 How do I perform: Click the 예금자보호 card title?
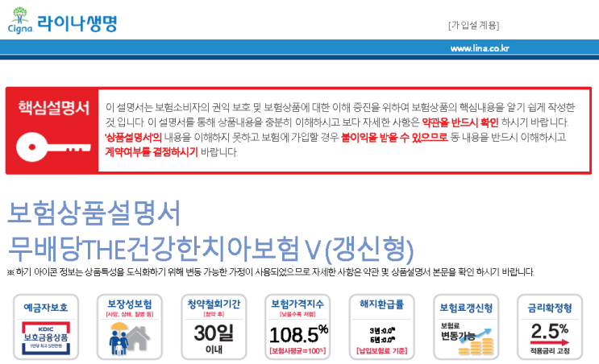pyautogui.click(x=46, y=308)
